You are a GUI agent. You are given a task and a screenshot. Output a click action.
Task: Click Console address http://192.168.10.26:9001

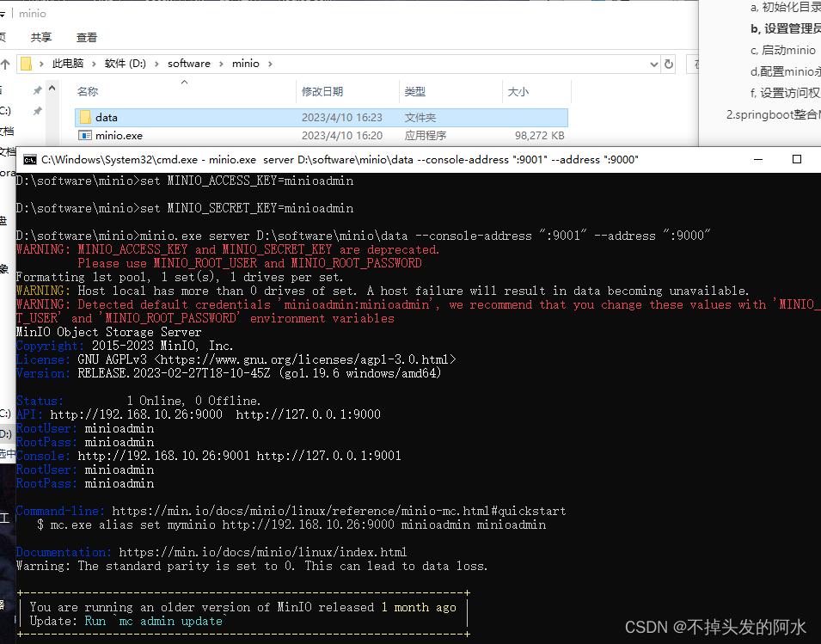pyautogui.click(x=164, y=456)
